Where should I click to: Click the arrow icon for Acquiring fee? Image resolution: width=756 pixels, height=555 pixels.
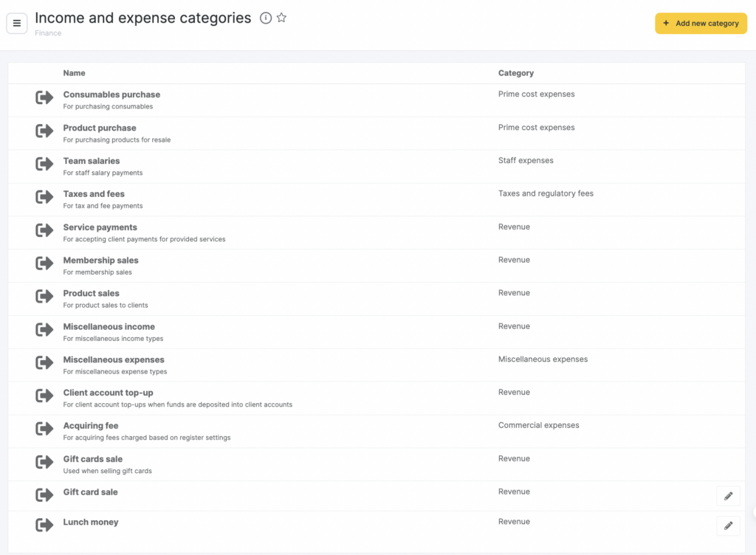point(44,429)
